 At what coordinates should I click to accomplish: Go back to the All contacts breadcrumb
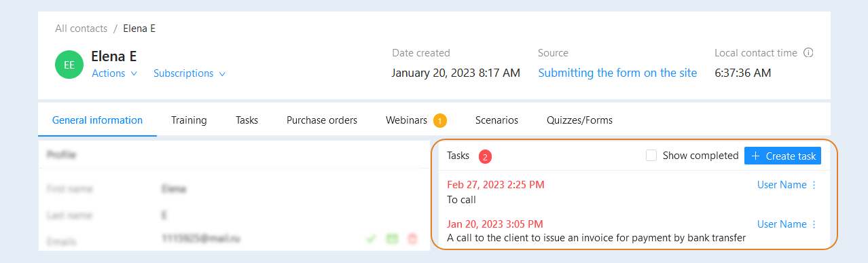[82, 29]
